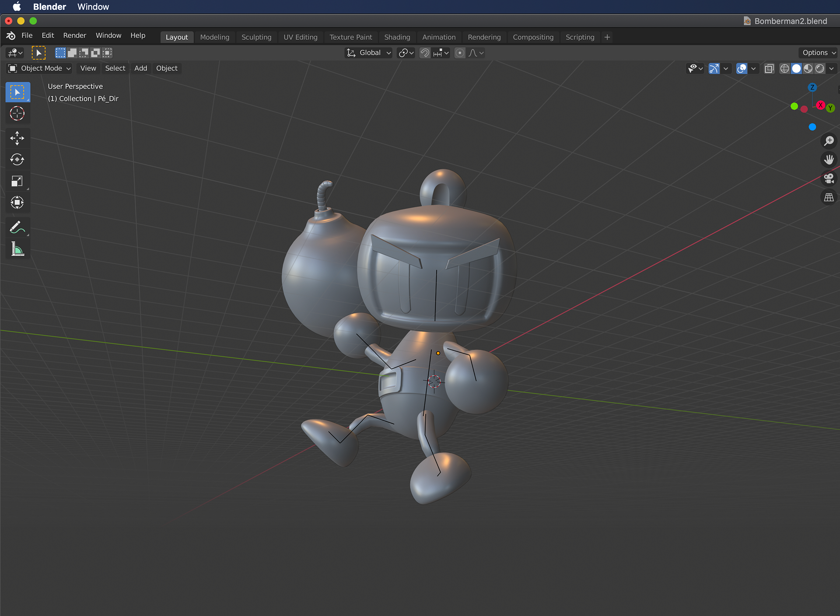Open the Global transform orientation dropdown

368,53
